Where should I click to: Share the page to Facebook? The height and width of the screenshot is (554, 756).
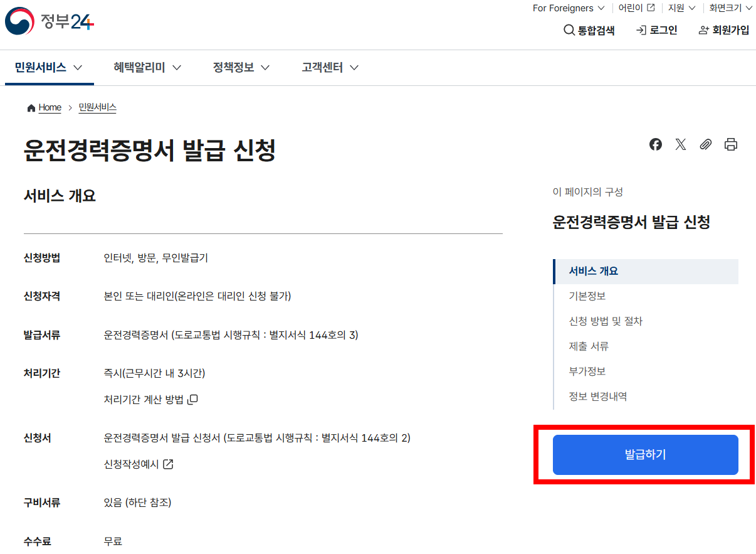point(656,144)
